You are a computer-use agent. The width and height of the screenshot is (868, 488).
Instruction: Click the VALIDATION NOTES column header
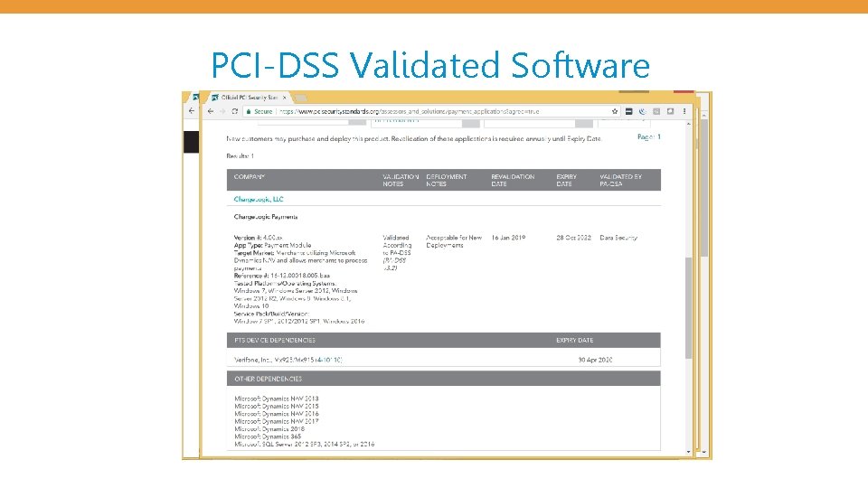[x=401, y=180]
